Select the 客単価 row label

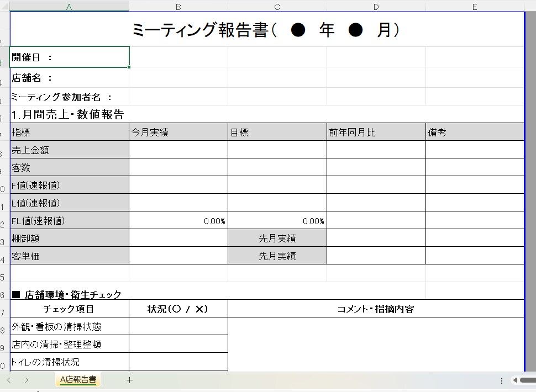[x=70, y=256]
